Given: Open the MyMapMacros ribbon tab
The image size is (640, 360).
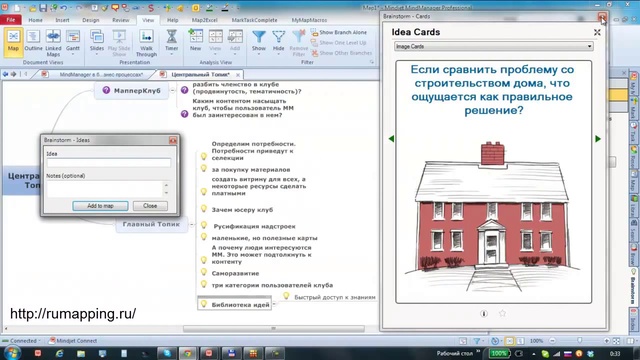Looking at the screenshot, I should (309, 20).
